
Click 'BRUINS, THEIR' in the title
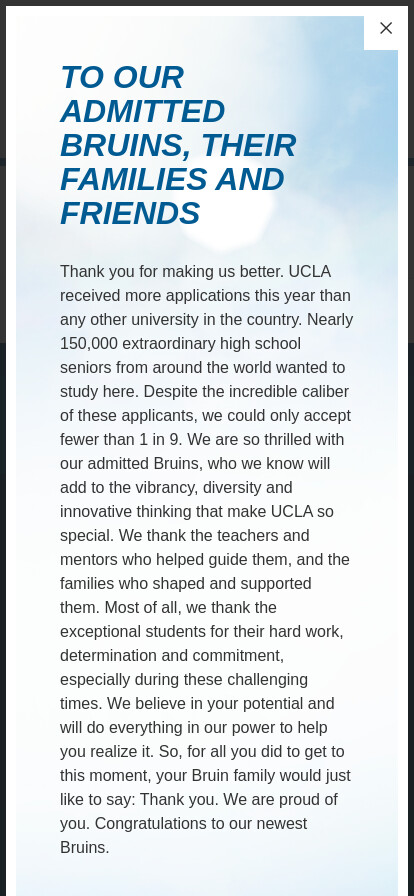pyautogui.click(x=178, y=145)
